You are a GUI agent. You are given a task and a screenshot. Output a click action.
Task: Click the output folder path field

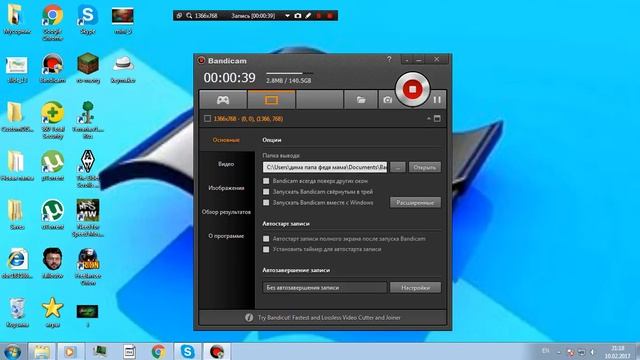[325, 167]
